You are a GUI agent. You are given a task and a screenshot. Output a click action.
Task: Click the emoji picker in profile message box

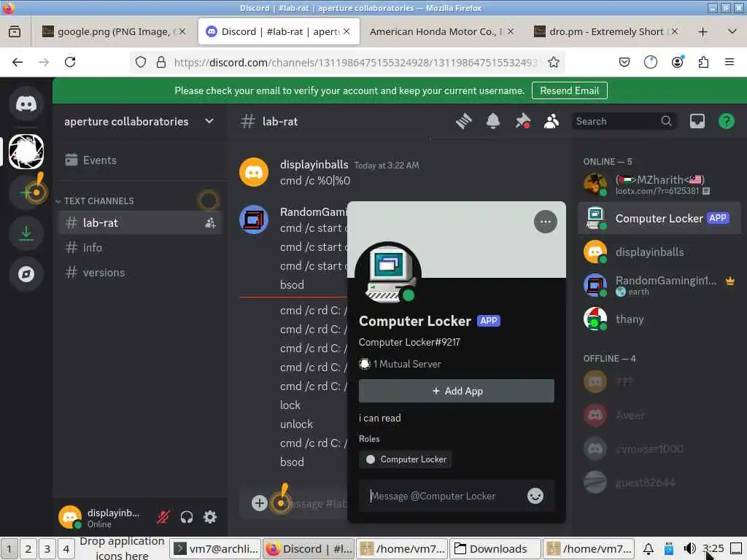pos(535,496)
